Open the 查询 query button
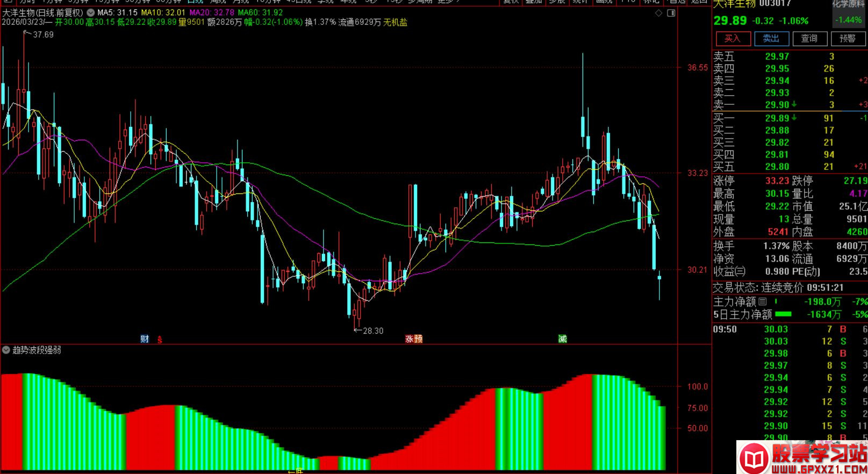Screen dimensions: 868x474 [x=809, y=39]
